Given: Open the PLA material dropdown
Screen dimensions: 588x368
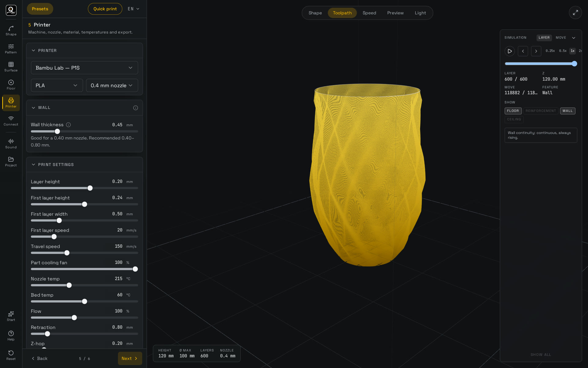Looking at the screenshot, I should 57,86.
